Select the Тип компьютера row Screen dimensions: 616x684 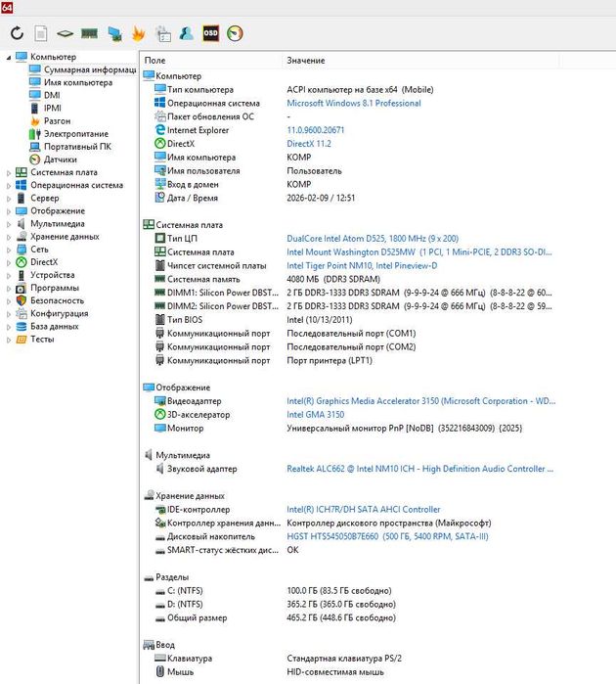[294, 90]
